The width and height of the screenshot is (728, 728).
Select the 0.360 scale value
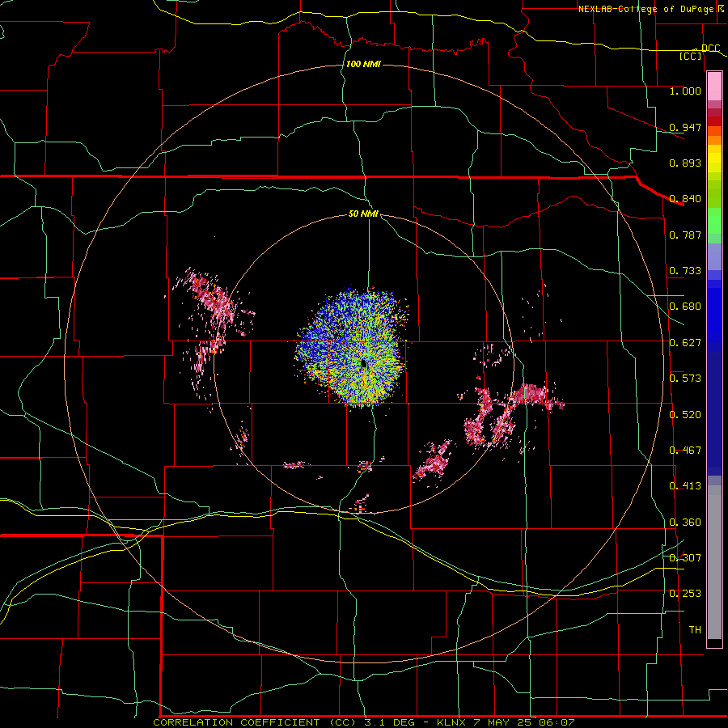(x=685, y=523)
